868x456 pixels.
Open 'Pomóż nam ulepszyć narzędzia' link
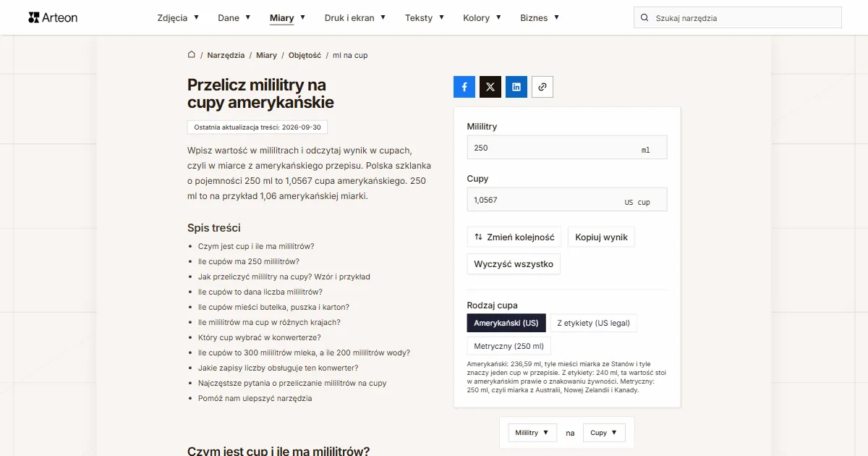(255, 398)
